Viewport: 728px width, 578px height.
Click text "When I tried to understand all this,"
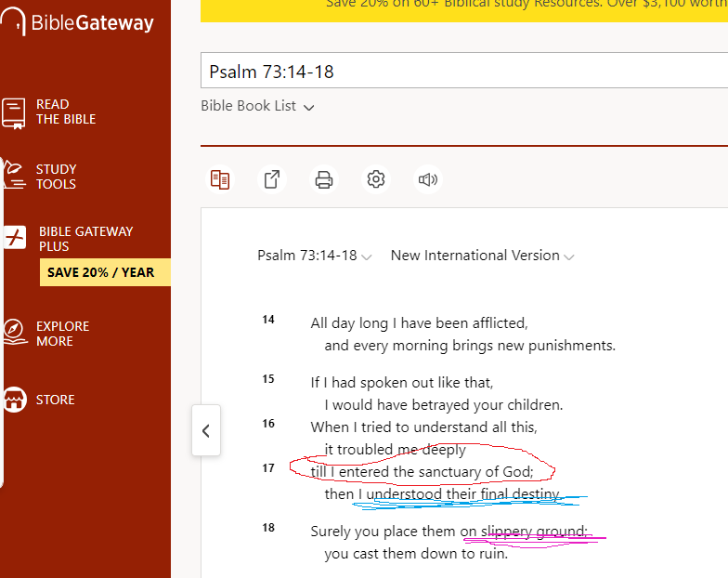pos(423,427)
